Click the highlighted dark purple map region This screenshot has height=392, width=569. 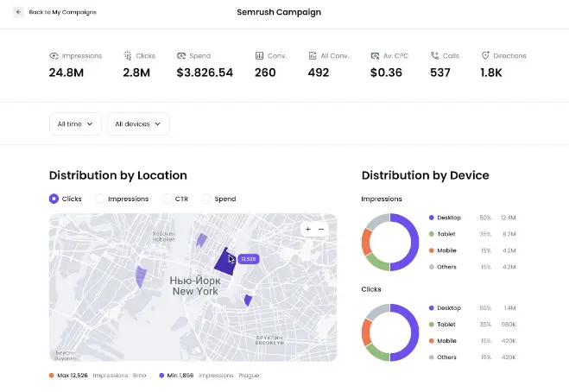224,262
